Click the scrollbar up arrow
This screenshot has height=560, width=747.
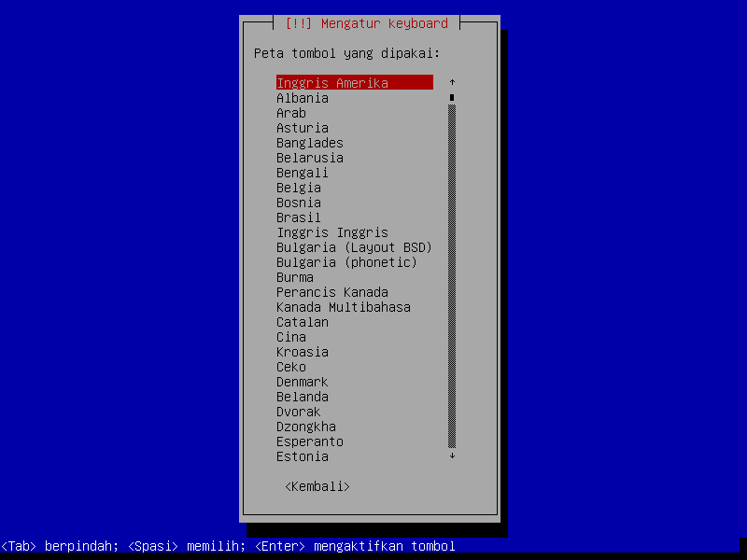(452, 83)
